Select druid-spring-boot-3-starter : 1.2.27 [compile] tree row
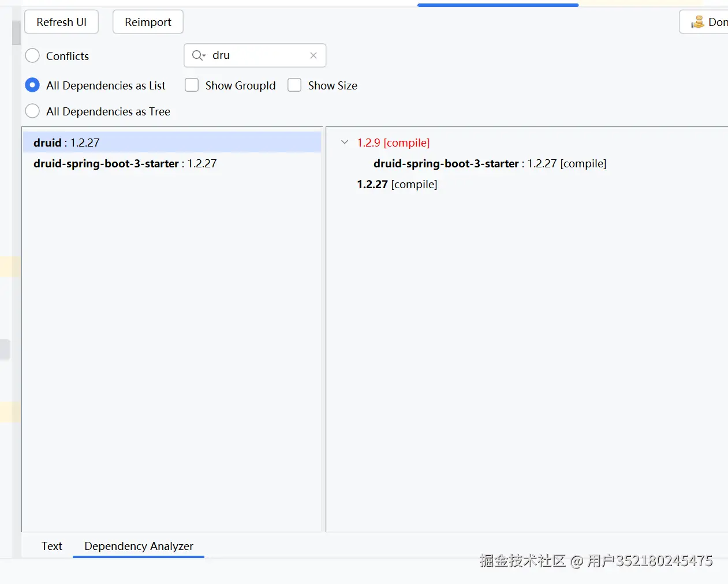 coord(490,163)
